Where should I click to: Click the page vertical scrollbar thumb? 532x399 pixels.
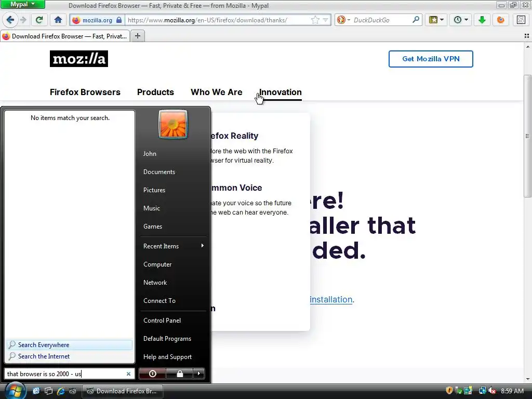527,136
